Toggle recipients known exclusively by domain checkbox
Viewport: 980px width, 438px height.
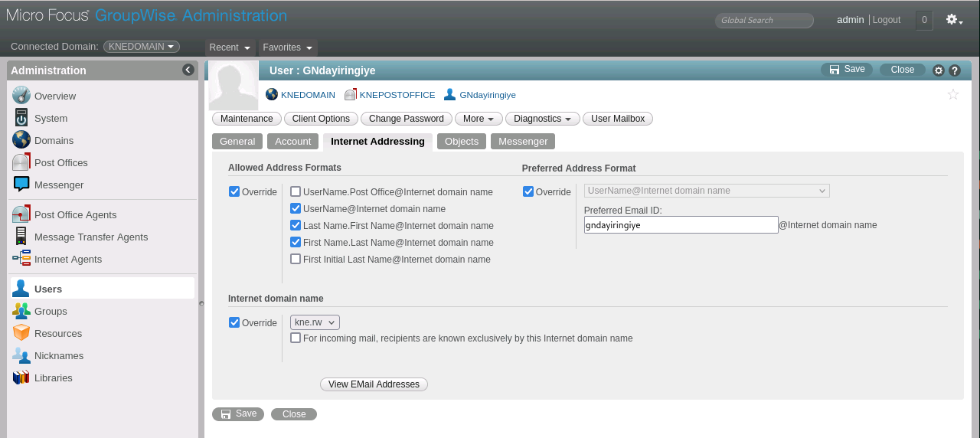click(x=296, y=338)
